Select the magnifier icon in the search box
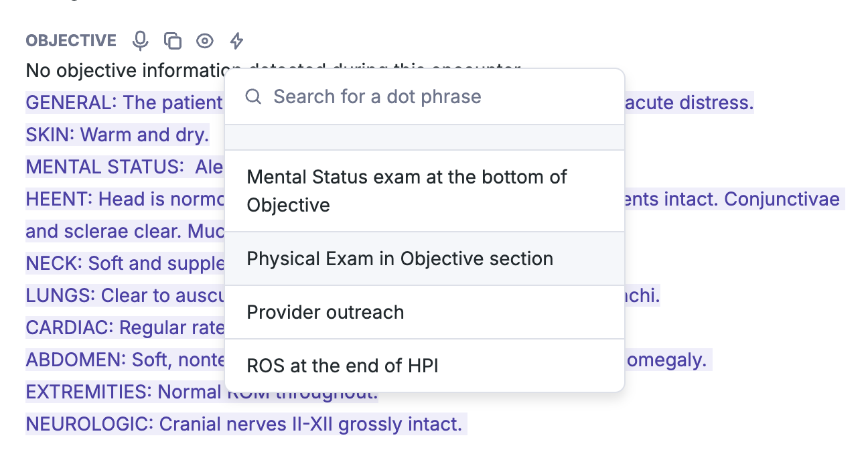The image size is (868, 450). [x=253, y=96]
